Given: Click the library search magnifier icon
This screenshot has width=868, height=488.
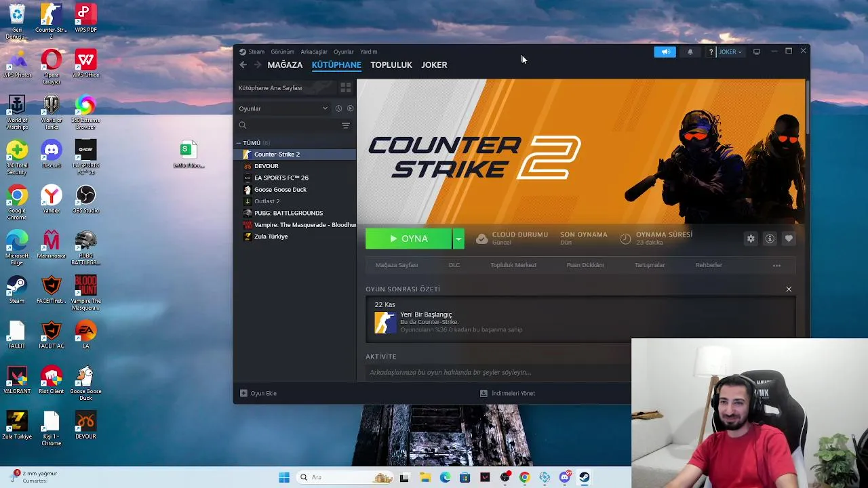Looking at the screenshot, I should click(x=243, y=125).
